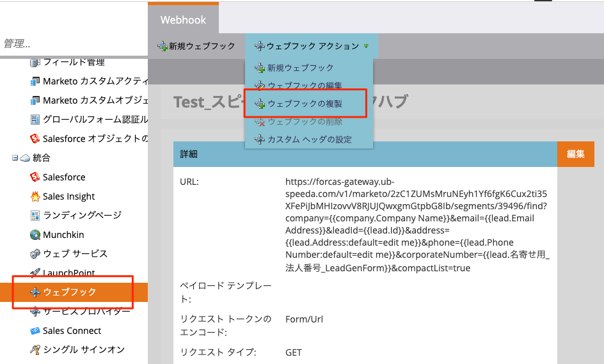The image size is (604, 364).
Task: Click the 新規ウェブフック toolbar button
Action: pos(196,46)
